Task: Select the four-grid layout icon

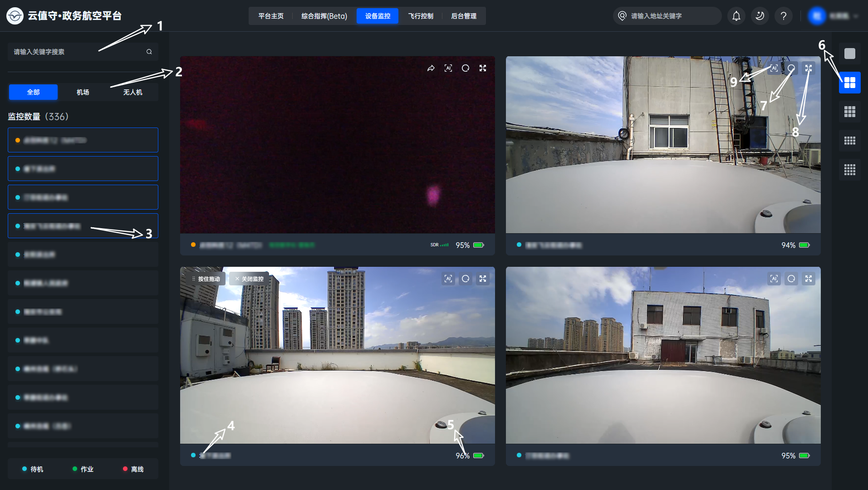Action: [x=849, y=83]
